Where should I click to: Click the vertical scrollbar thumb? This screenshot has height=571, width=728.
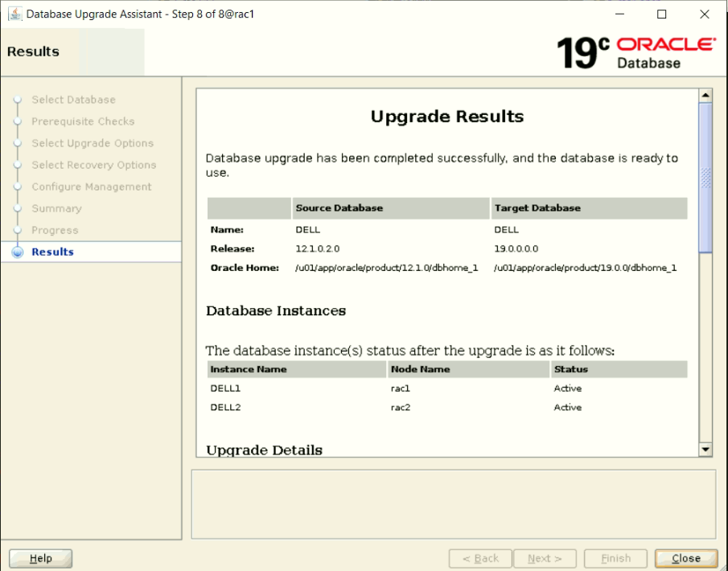point(705,178)
